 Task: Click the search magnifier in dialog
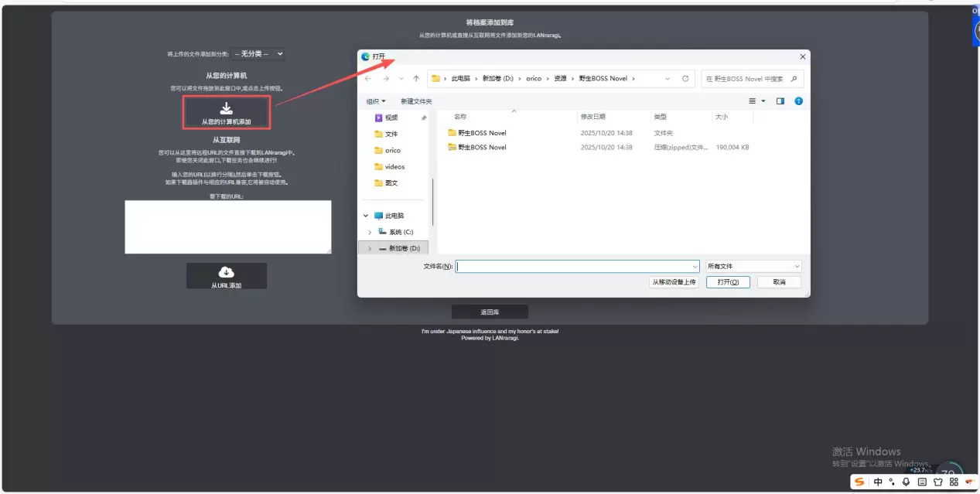pyautogui.click(x=794, y=79)
